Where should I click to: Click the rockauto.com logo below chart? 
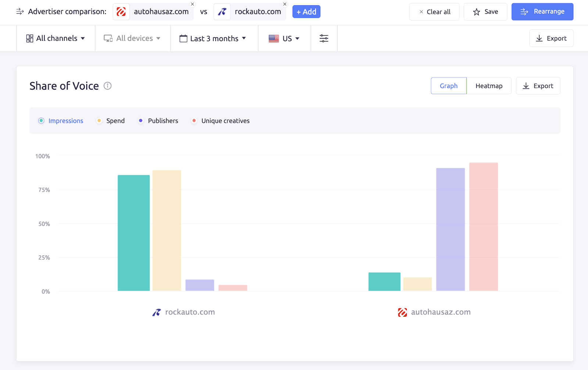pyautogui.click(x=157, y=312)
